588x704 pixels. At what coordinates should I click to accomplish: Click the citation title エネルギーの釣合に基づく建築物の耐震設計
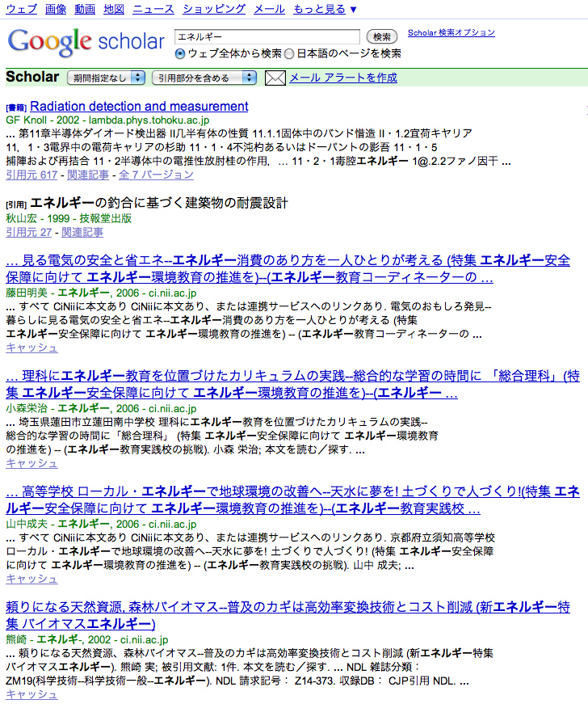159,203
